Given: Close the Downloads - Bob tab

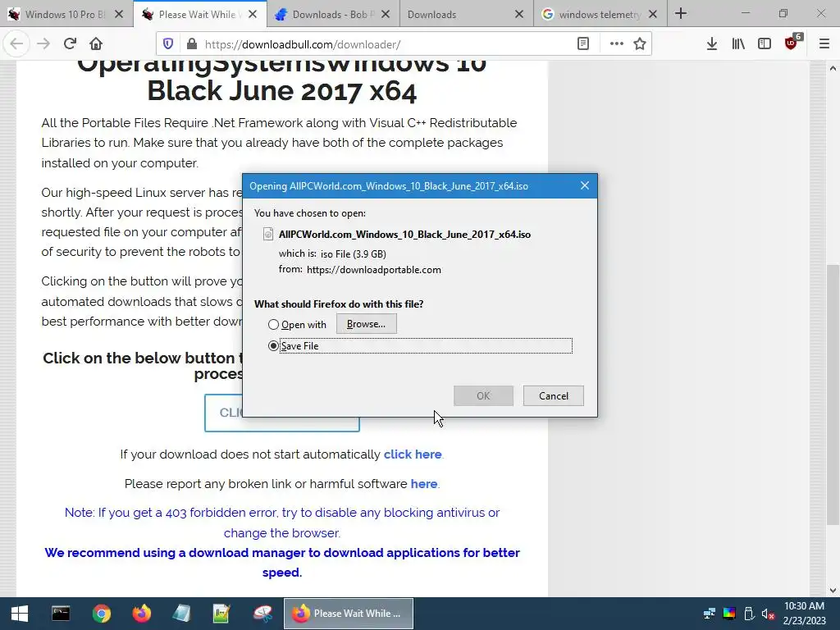Looking at the screenshot, I should [x=386, y=15].
